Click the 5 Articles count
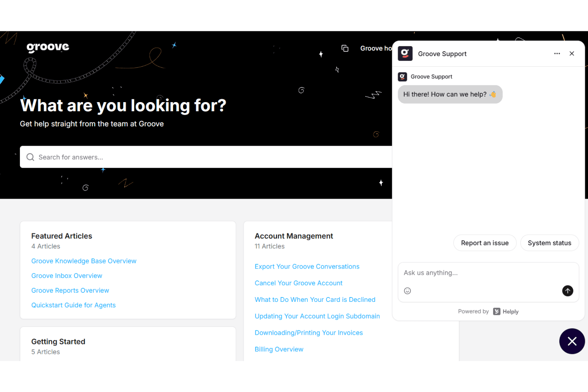Image resolution: width=588 pixels, height=392 pixels. (x=46, y=352)
